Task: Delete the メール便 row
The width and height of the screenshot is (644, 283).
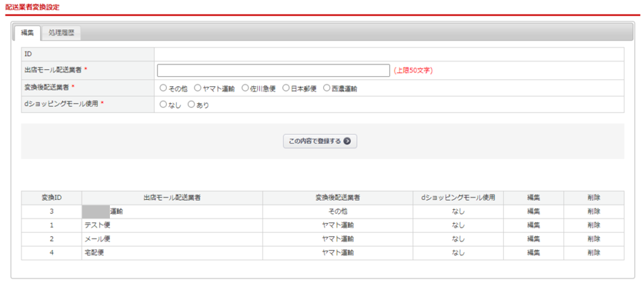Action: tap(594, 239)
